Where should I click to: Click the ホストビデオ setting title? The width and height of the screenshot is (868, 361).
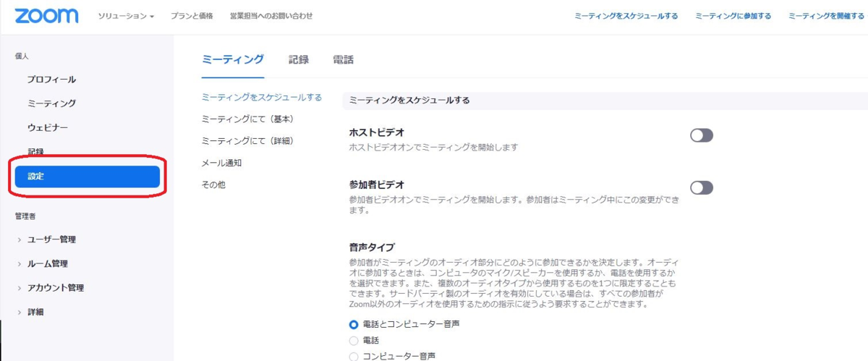[377, 132]
